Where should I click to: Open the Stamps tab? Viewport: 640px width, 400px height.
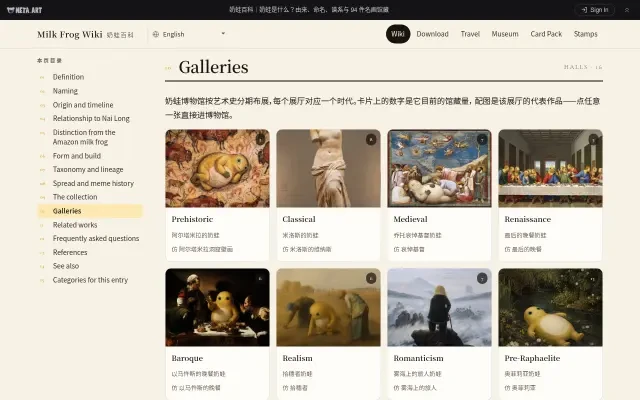tap(585, 34)
